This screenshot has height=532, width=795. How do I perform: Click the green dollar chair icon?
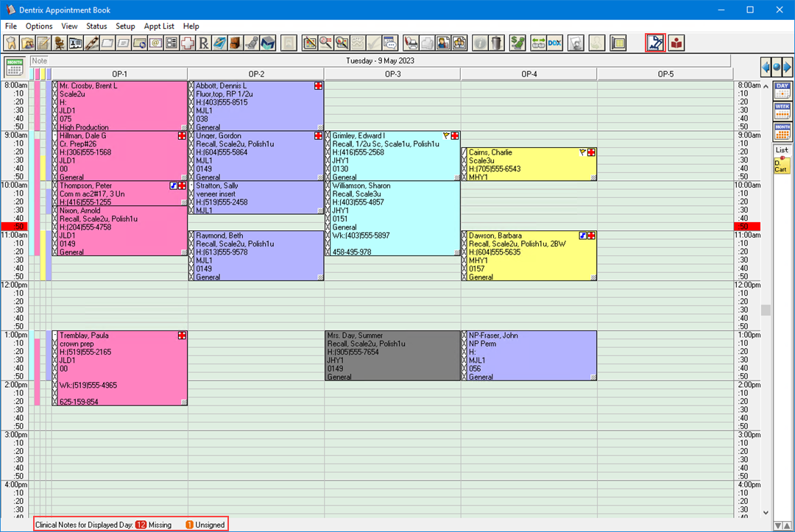pyautogui.click(x=517, y=43)
